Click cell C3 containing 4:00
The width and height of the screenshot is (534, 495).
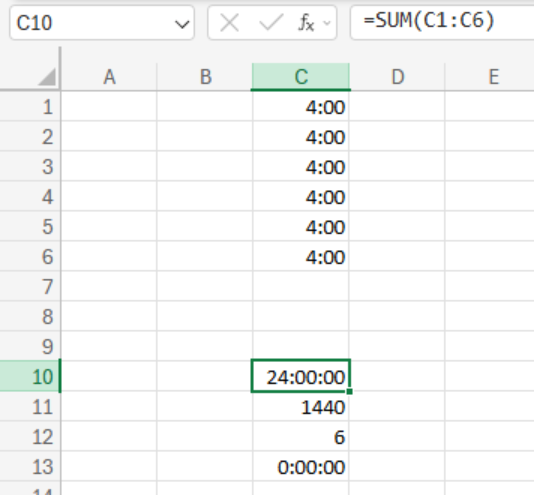301,167
